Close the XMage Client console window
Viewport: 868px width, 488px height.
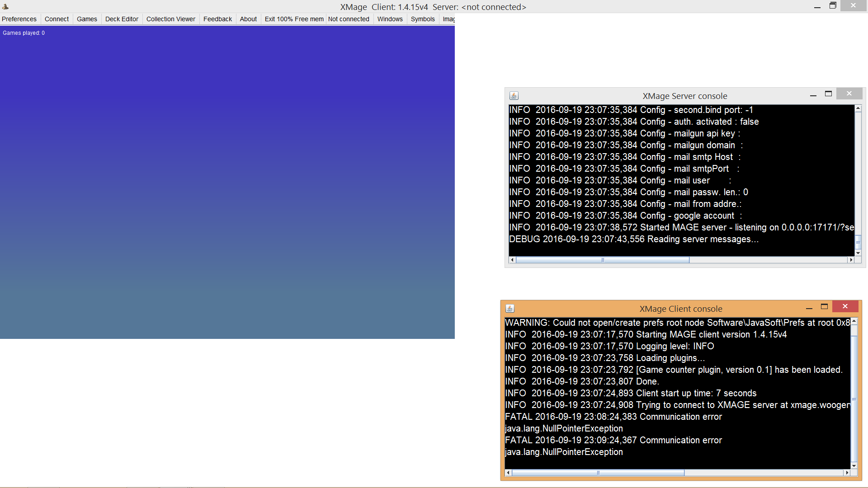pyautogui.click(x=844, y=306)
